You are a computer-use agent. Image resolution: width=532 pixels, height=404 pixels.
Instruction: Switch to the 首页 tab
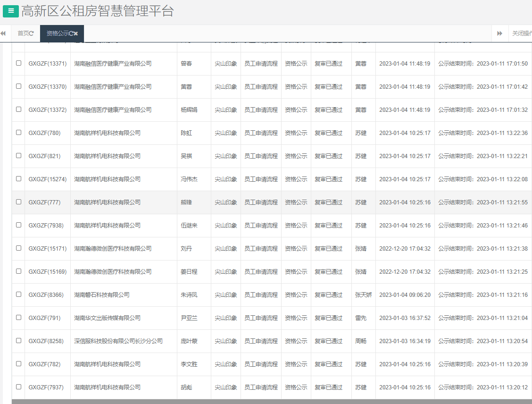tap(23, 34)
